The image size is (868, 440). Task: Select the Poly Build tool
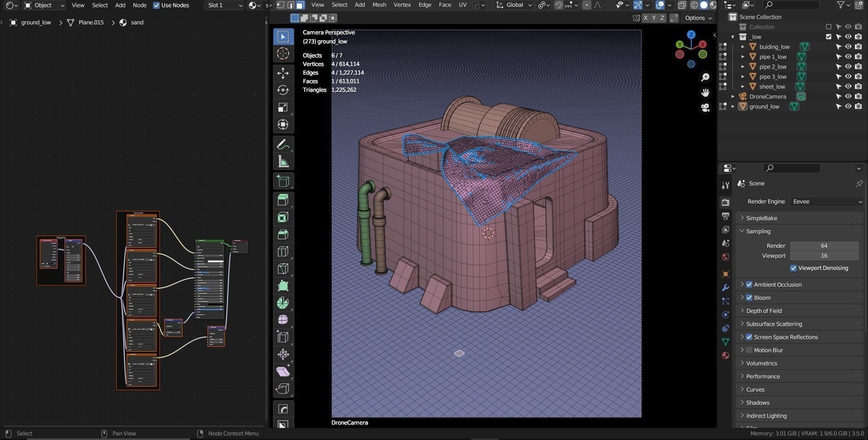(x=283, y=286)
